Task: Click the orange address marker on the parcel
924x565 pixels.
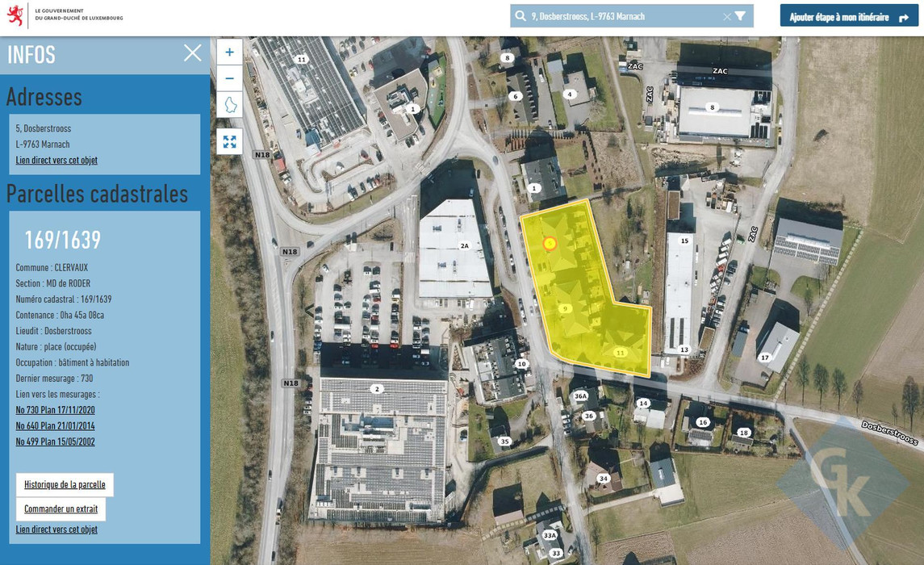Action: click(550, 243)
